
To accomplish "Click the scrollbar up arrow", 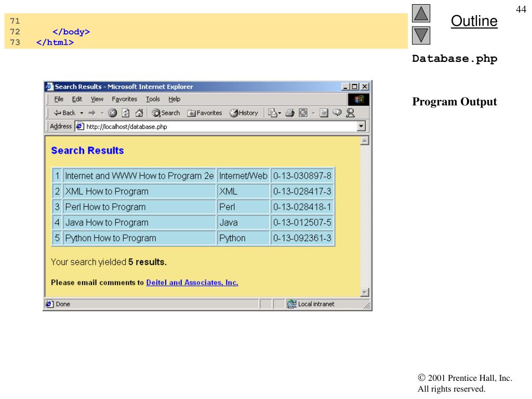I will pyautogui.click(x=364, y=141).
